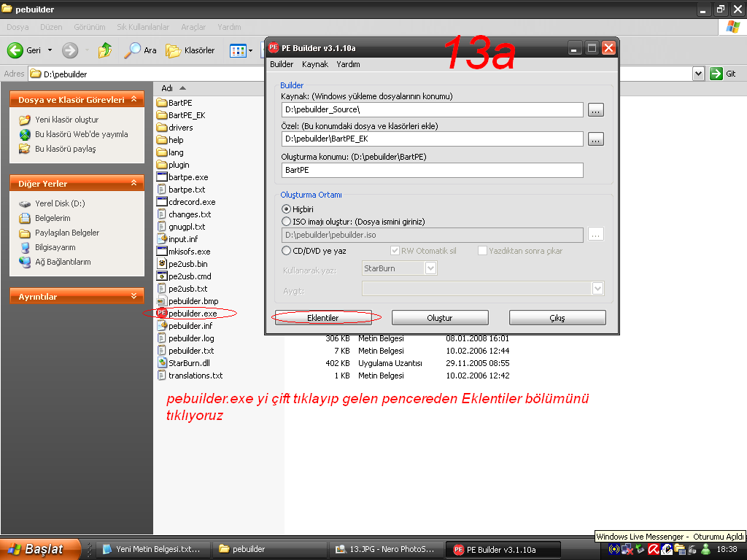The width and height of the screenshot is (747, 560).
Task: Select ISO imajı oluştur radio button
Action: (286, 222)
